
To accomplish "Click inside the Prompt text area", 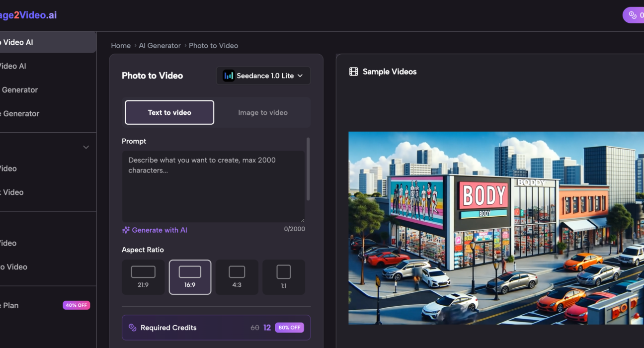I will 213,186.
